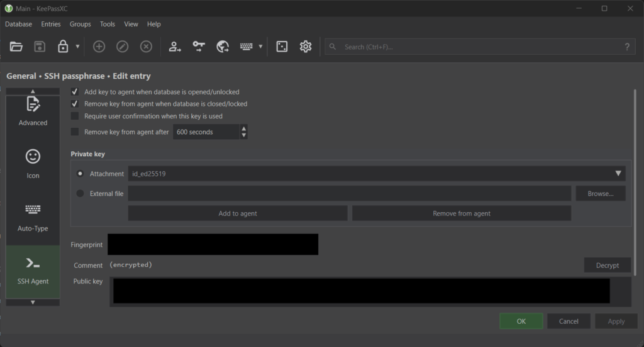Click Remove from agent button
The height and width of the screenshot is (347, 644).
coord(462,213)
